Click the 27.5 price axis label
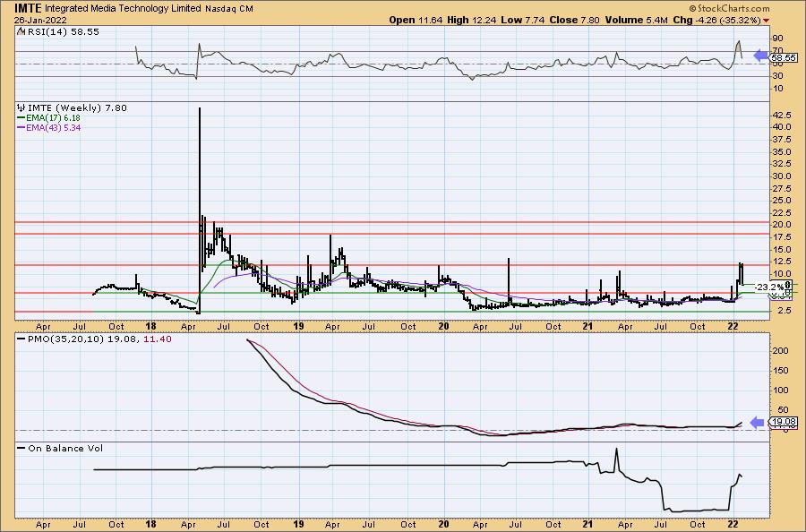This screenshot has width=806, height=532. [781, 189]
